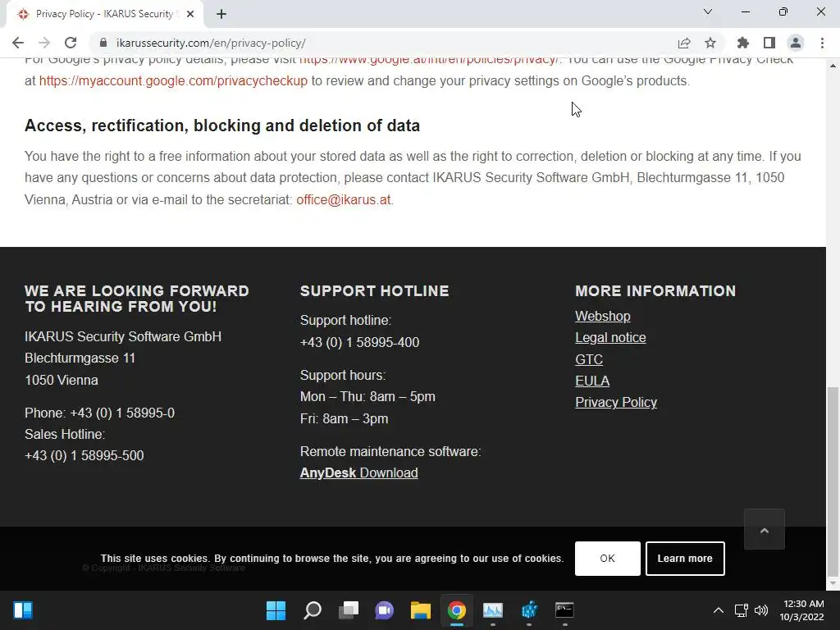Click Learn more about cookies
This screenshot has width=840, height=630.
685,558
